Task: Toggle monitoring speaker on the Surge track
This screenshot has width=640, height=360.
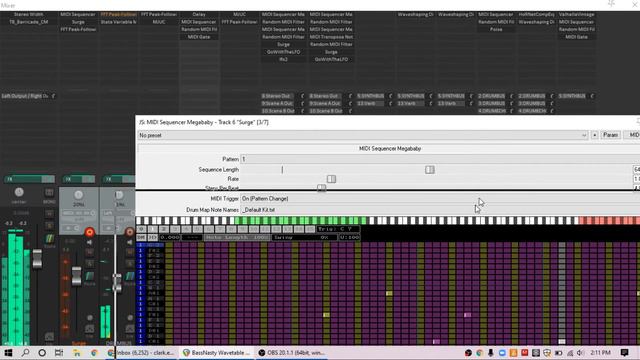Action: coord(89,242)
